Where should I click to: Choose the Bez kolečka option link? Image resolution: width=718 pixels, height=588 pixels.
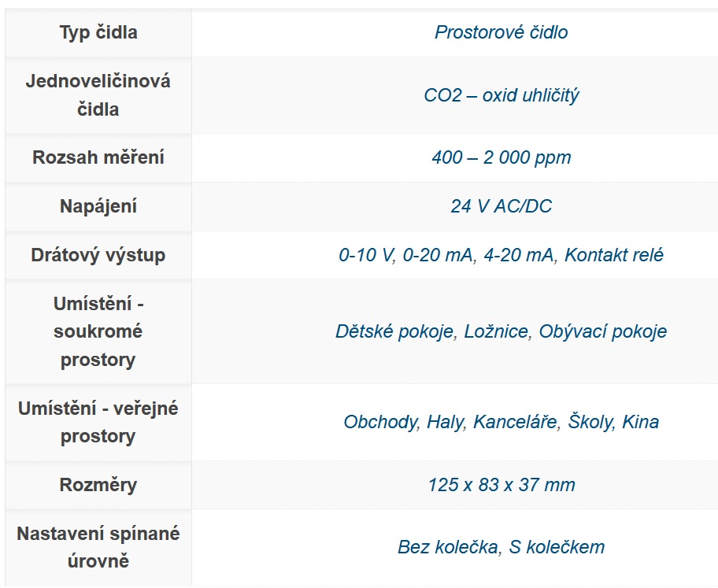[446, 547]
